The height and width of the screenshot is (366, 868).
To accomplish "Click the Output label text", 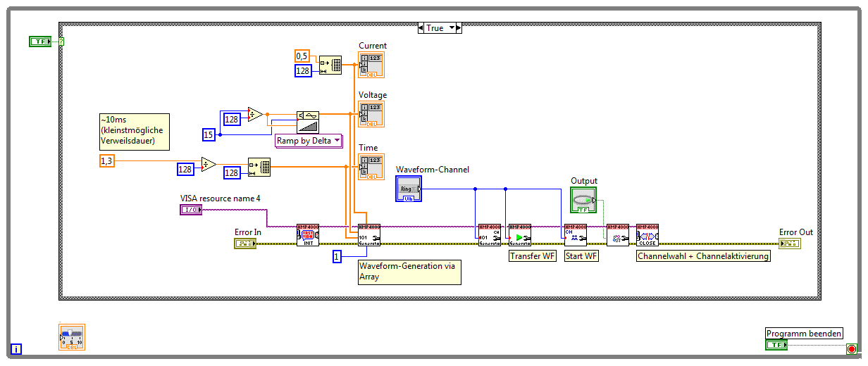I will (584, 181).
